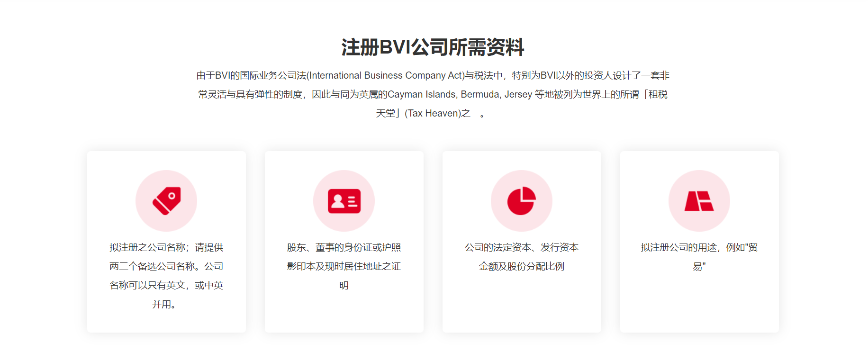The height and width of the screenshot is (361, 868).
Task: Click the heading 注册BVI公司所需资料
Action: point(433,47)
